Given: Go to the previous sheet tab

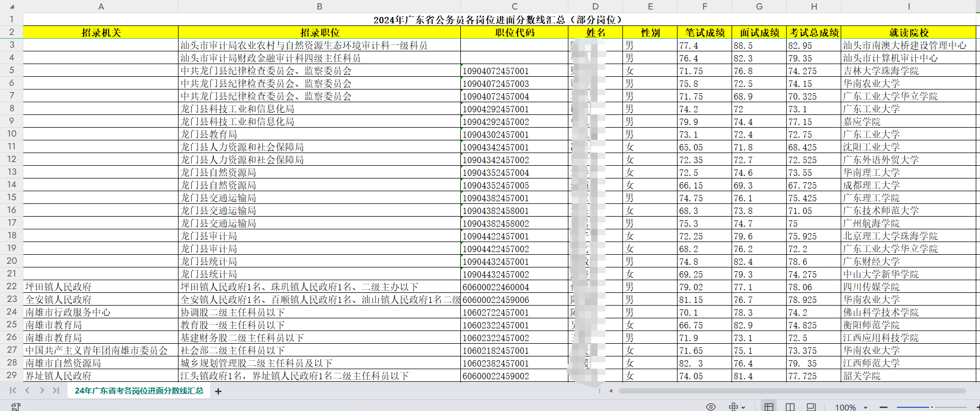Looking at the screenshot, I should click(x=27, y=390).
